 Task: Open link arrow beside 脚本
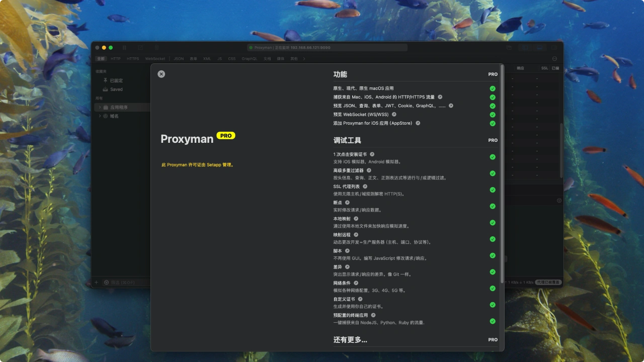347,251
